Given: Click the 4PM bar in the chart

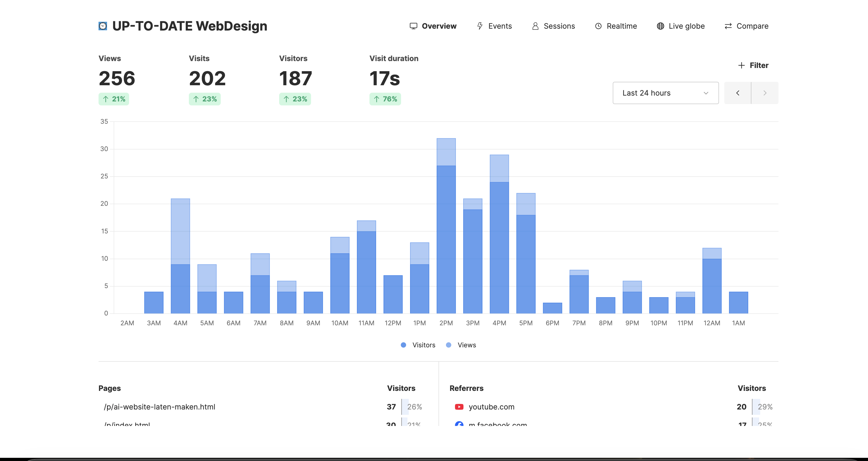Looking at the screenshot, I should [x=499, y=234].
